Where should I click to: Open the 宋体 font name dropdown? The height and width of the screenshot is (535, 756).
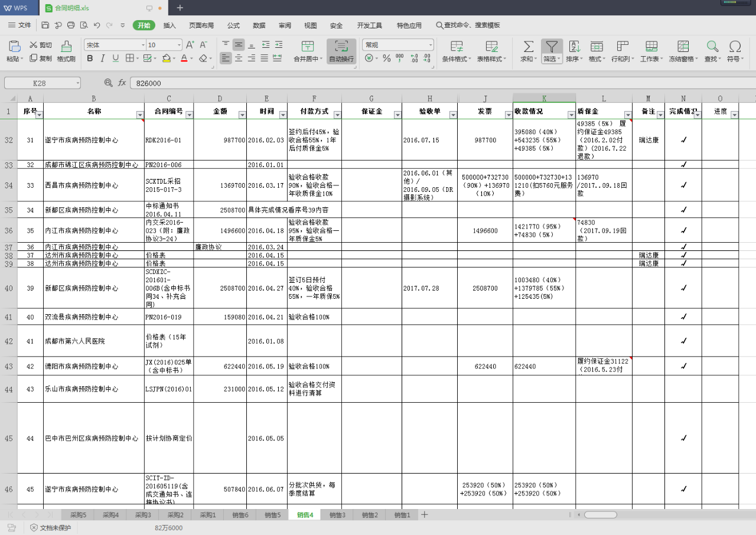point(143,45)
